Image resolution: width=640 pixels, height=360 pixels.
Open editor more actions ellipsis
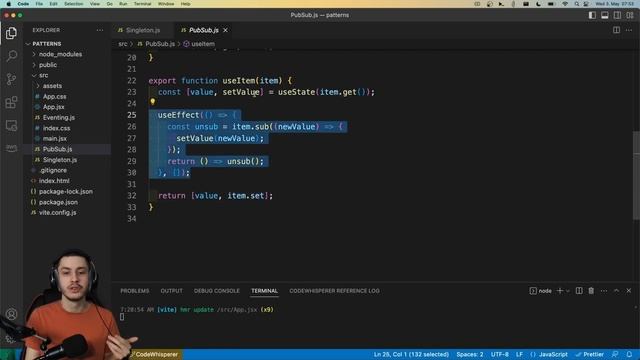[x=629, y=30]
